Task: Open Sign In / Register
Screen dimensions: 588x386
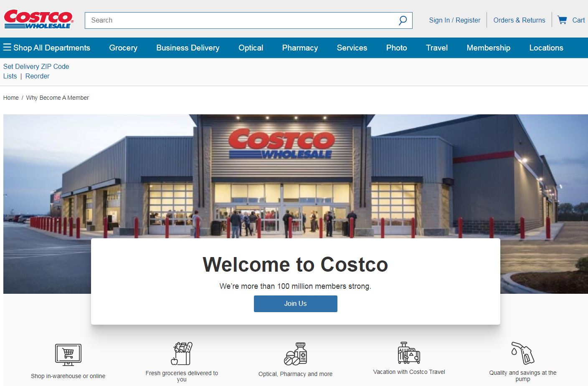Action: tap(455, 20)
